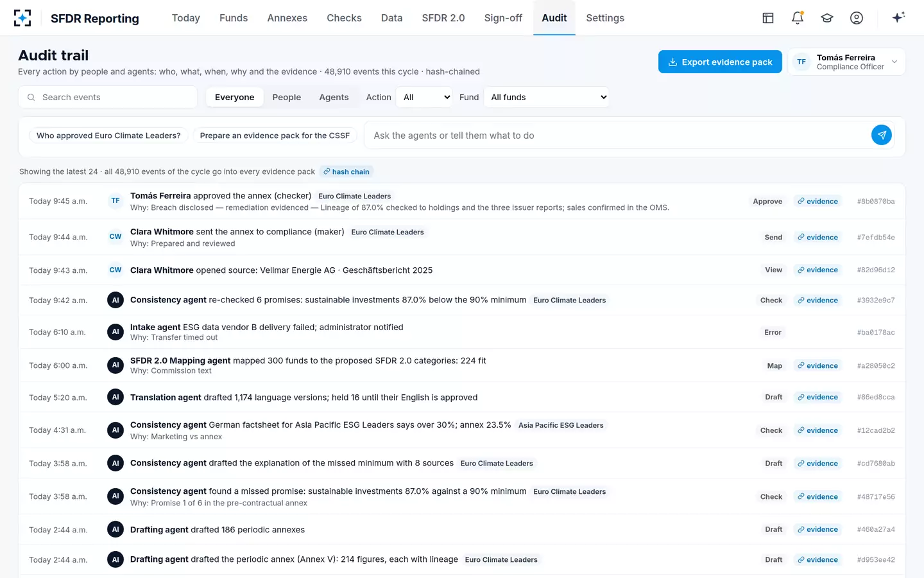Image resolution: width=924 pixels, height=578 pixels.
Task: Click the Approve action label on the first event
Action: pyautogui.click(x=767, y=202)
